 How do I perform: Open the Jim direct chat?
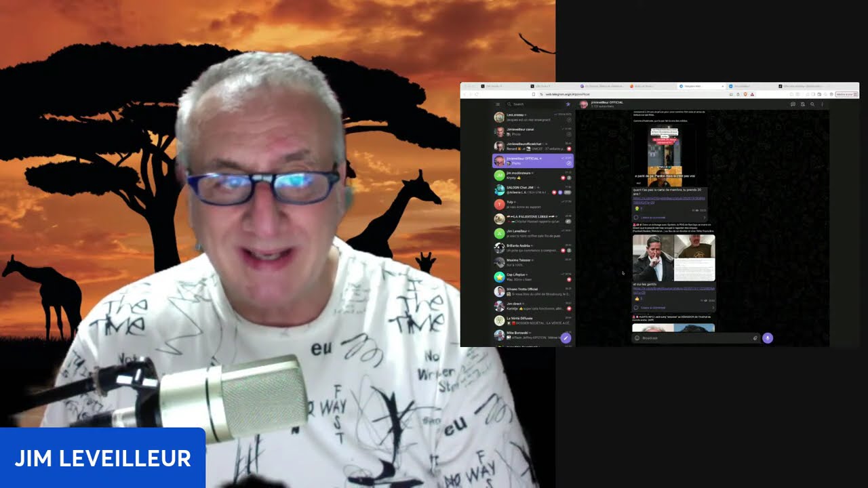pyautogui.click(x=533, y=306)
